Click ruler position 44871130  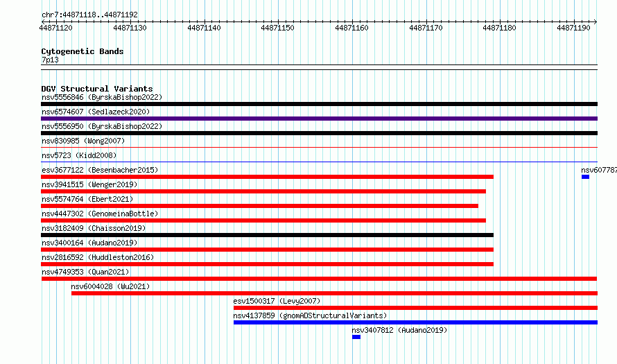pyautogui.click(x=130, y=28)
